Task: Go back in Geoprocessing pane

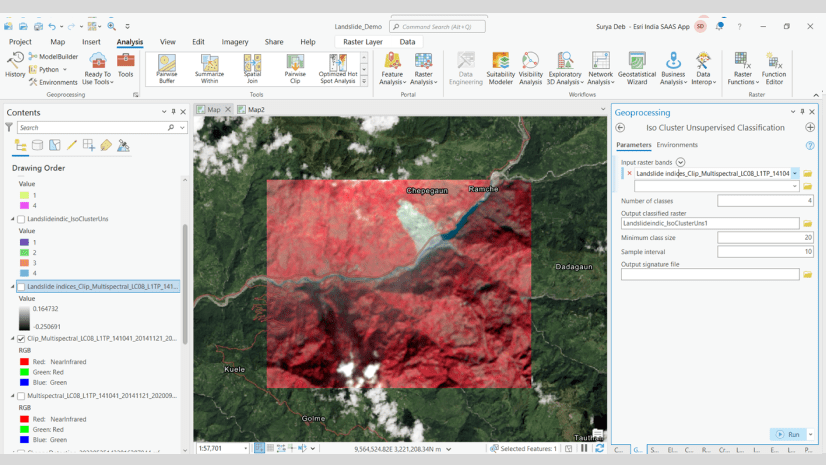Action: tap(620, 127)
